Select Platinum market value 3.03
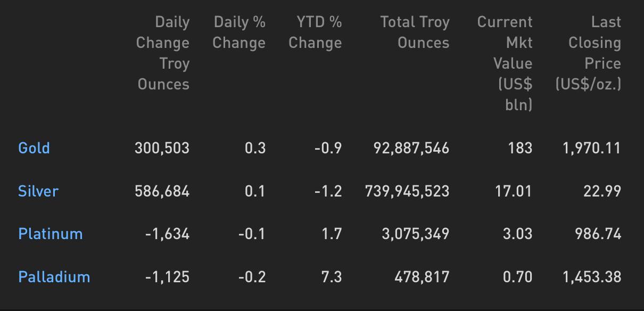 pyautogui.click(x=517, y=234)
